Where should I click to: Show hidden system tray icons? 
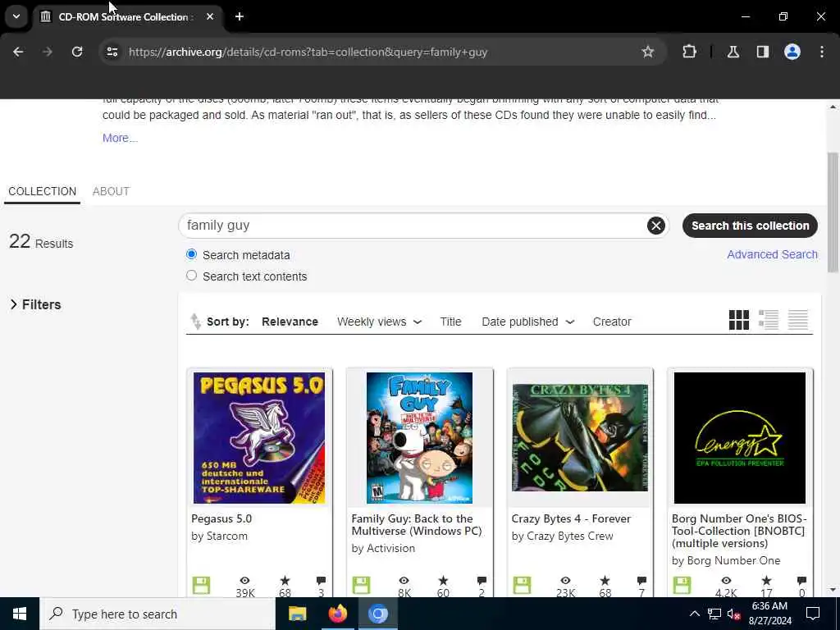click(x=694, y=614)
